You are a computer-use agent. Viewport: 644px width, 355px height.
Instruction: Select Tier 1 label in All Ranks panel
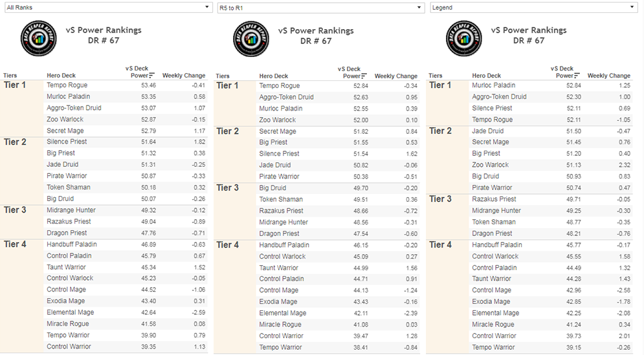click(x=15, y=85)
